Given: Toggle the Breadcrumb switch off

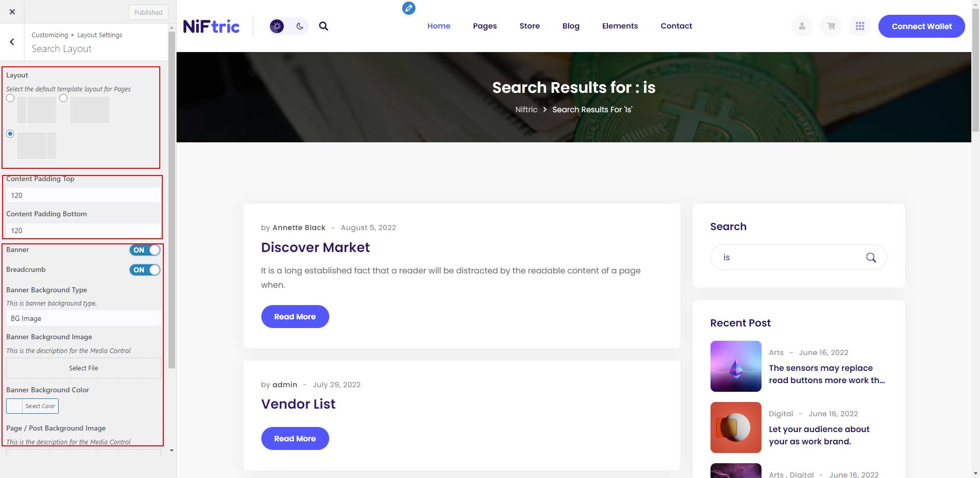Looking at the screenshot, I should 145,270.
